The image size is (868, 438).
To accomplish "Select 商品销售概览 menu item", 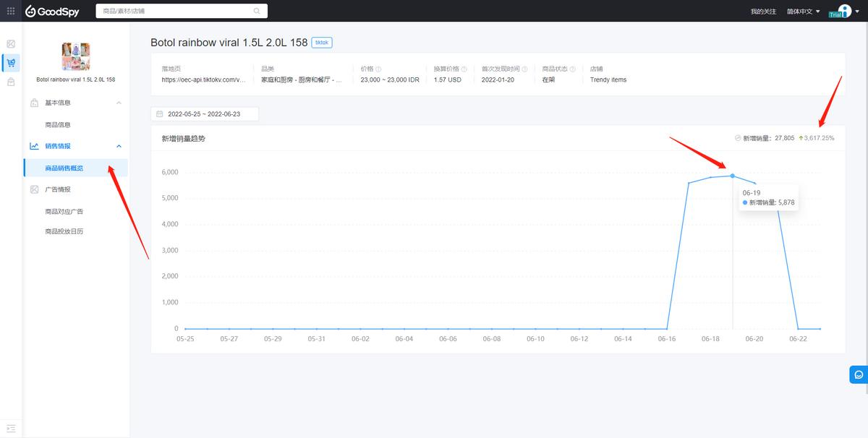I will (75, 168).
